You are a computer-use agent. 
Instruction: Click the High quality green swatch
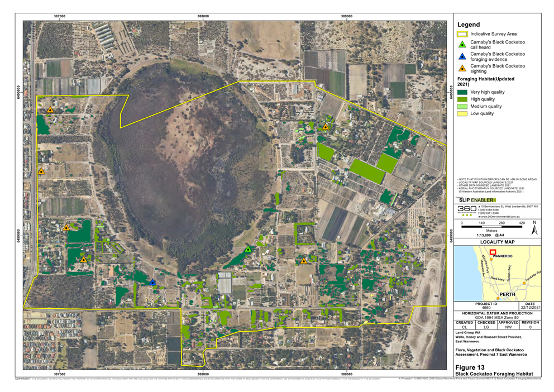[462, 99]
